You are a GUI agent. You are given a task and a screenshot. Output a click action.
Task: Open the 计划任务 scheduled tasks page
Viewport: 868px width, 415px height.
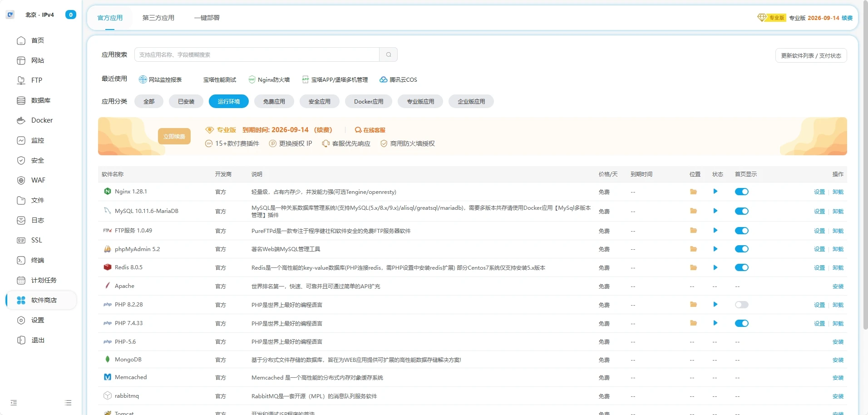tap(43, 280)
